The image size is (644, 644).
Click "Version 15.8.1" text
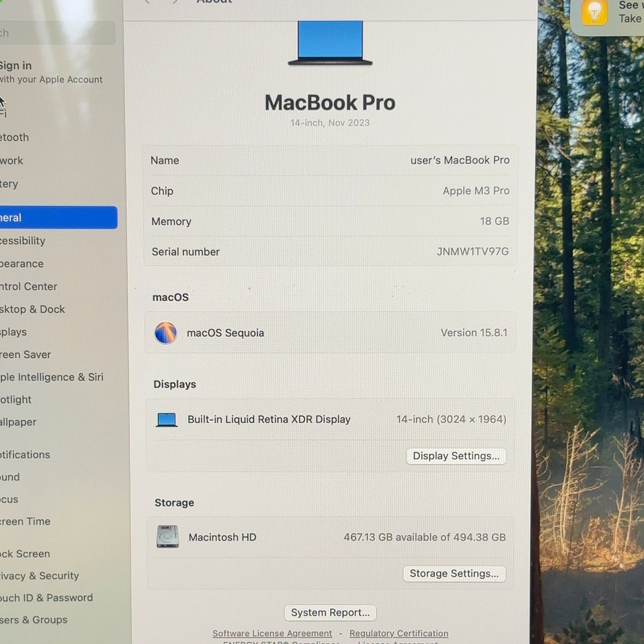[x=474, y=333]
